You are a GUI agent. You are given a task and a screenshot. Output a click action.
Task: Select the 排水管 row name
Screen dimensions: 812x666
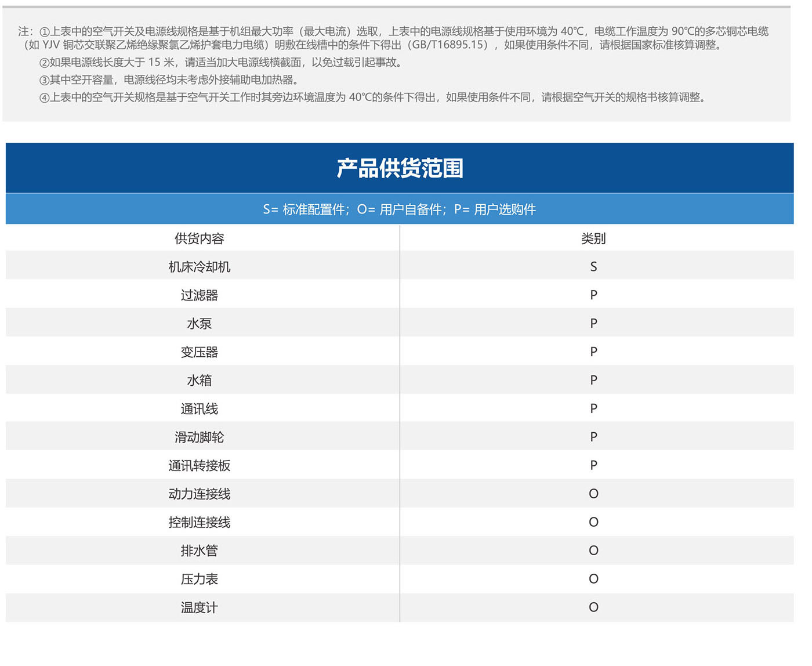[x=199, y=551]
